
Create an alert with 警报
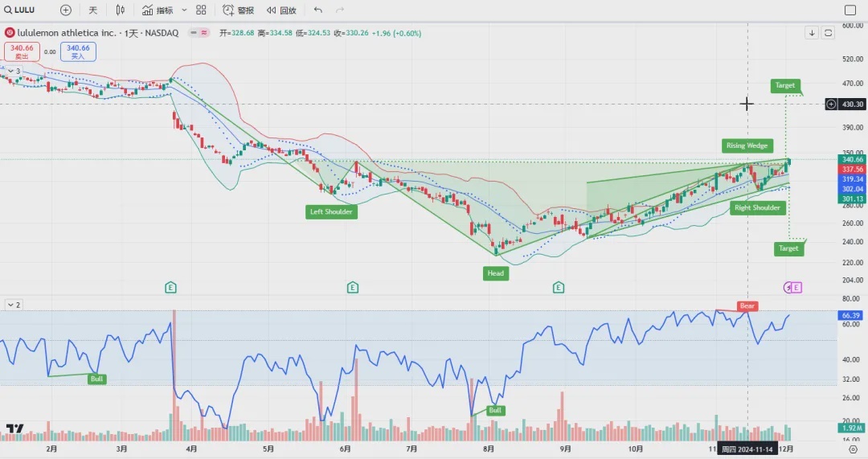click(x=239, y=10)
